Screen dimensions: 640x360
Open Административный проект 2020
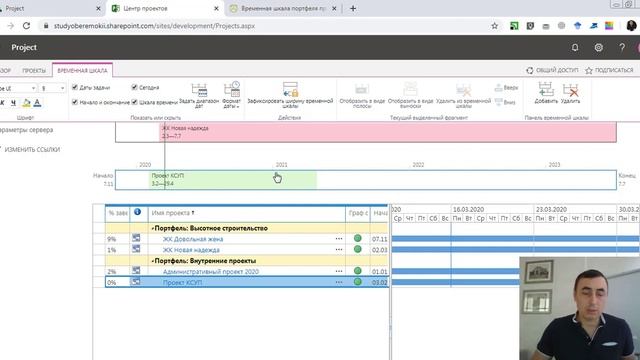(211, 271)
